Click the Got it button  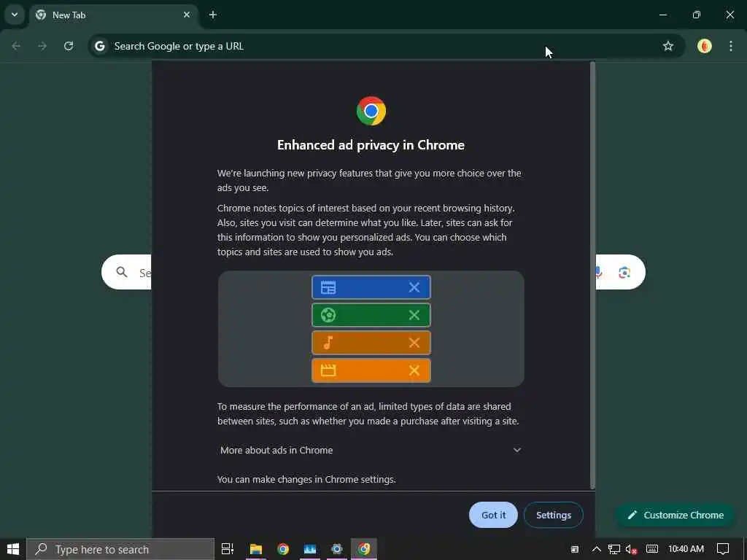[493, 515]
